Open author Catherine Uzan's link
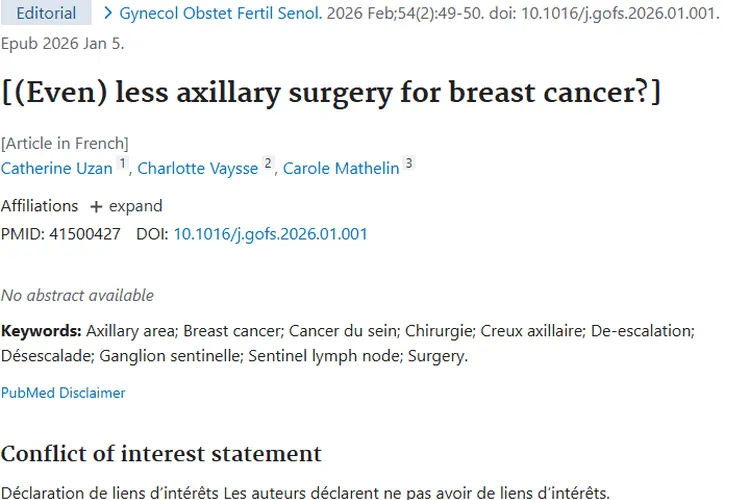Image resolution: width=750 pixels, height=500 pixels. [57, 168]
